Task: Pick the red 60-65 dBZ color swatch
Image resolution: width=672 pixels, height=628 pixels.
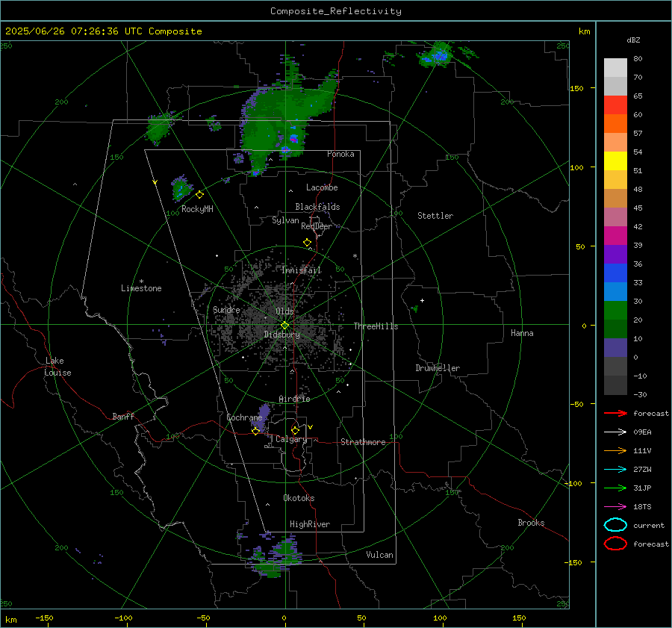Action: [615, 105]
